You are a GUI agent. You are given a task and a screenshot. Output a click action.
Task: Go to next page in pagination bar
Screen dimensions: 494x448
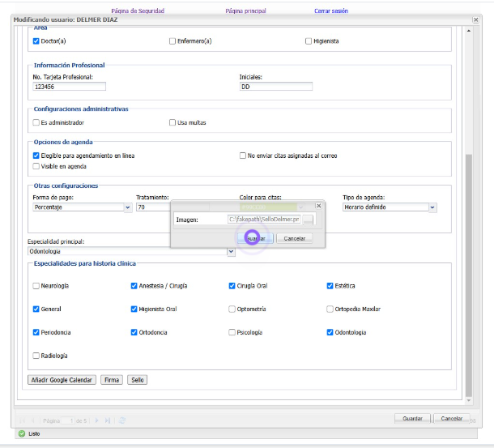[97, 420]
